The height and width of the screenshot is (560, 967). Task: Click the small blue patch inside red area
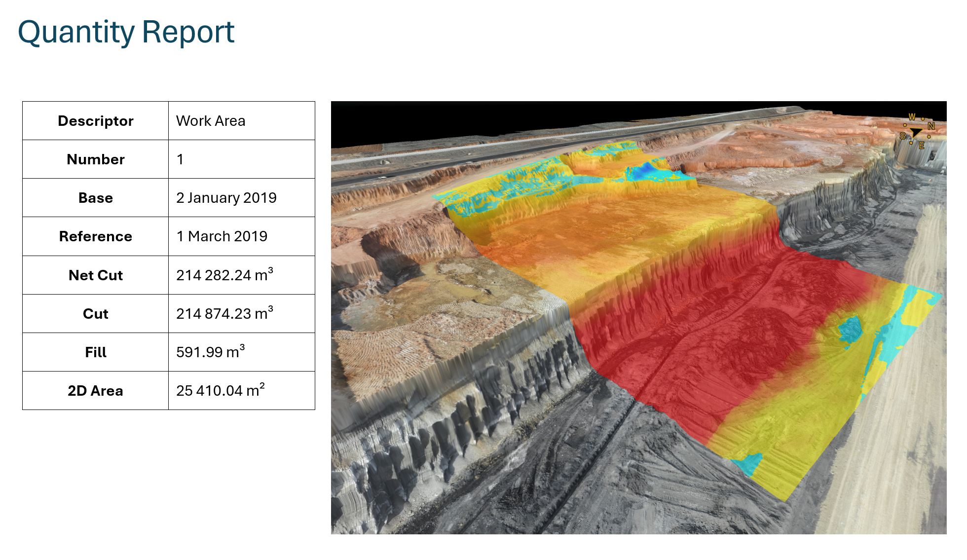(850, 329)
